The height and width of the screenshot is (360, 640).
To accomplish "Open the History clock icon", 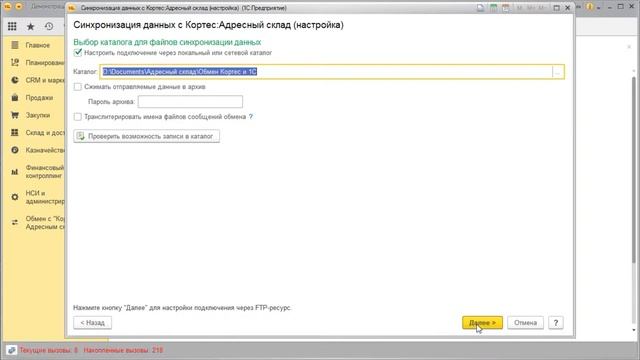I will tap(49, 27).
